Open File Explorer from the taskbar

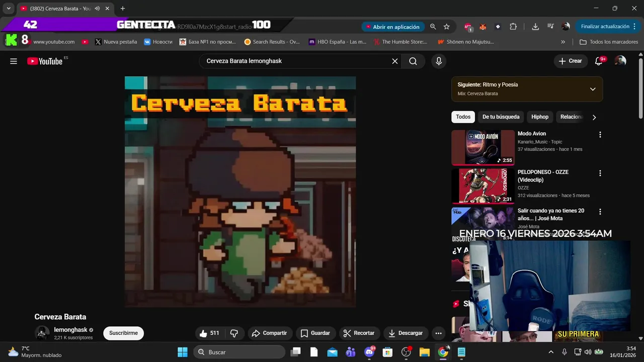[424, 352]
